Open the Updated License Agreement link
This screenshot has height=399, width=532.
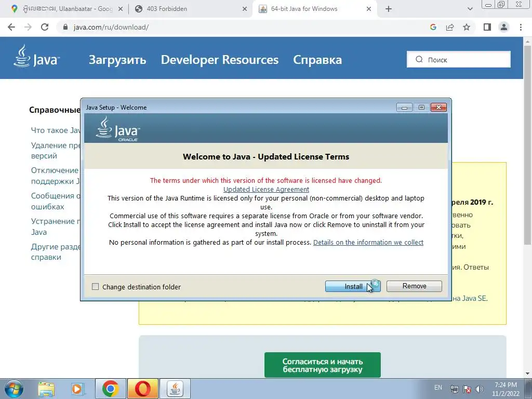[266, 189]
